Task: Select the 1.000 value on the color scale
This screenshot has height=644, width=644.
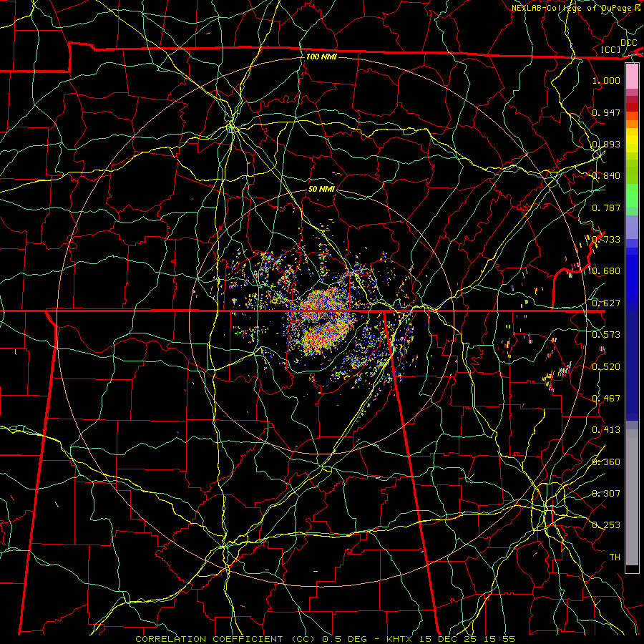Action: point(606,80)
